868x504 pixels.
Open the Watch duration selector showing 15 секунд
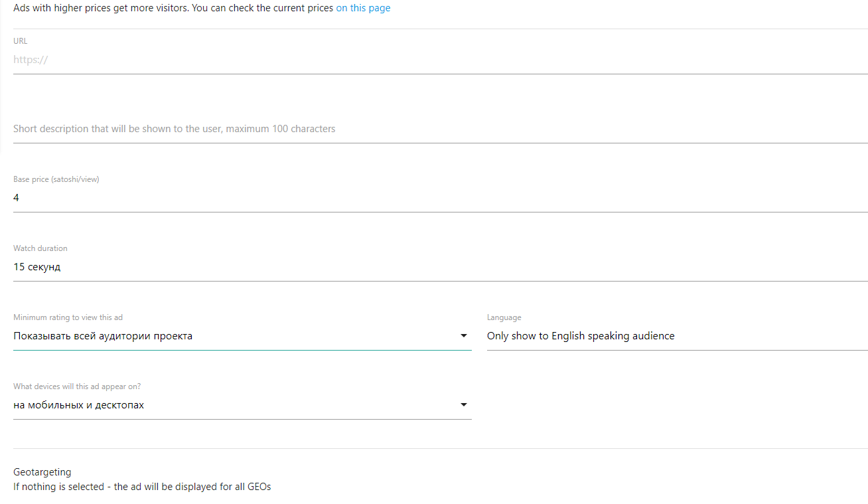pos(439,267)
